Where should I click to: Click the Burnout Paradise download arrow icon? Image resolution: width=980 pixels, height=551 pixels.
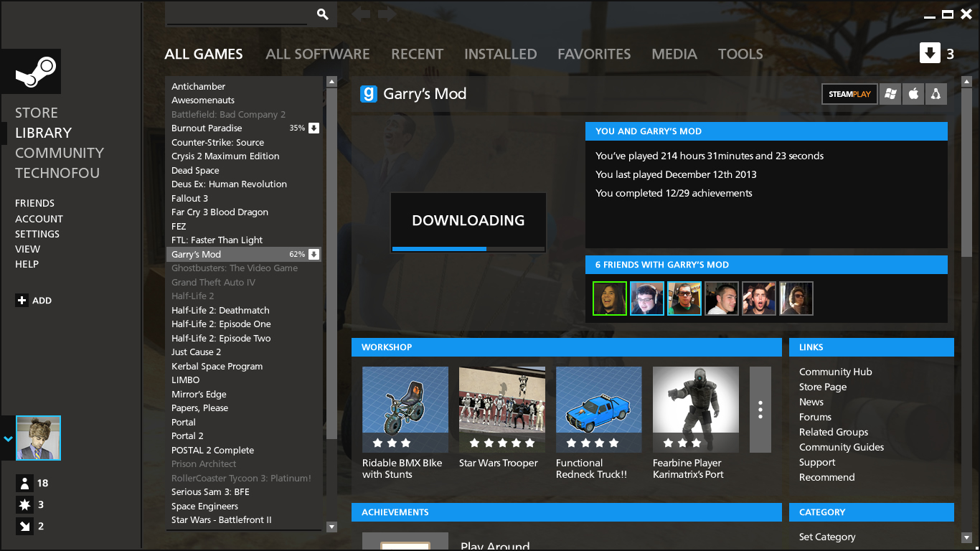click(x=314, y=128)
